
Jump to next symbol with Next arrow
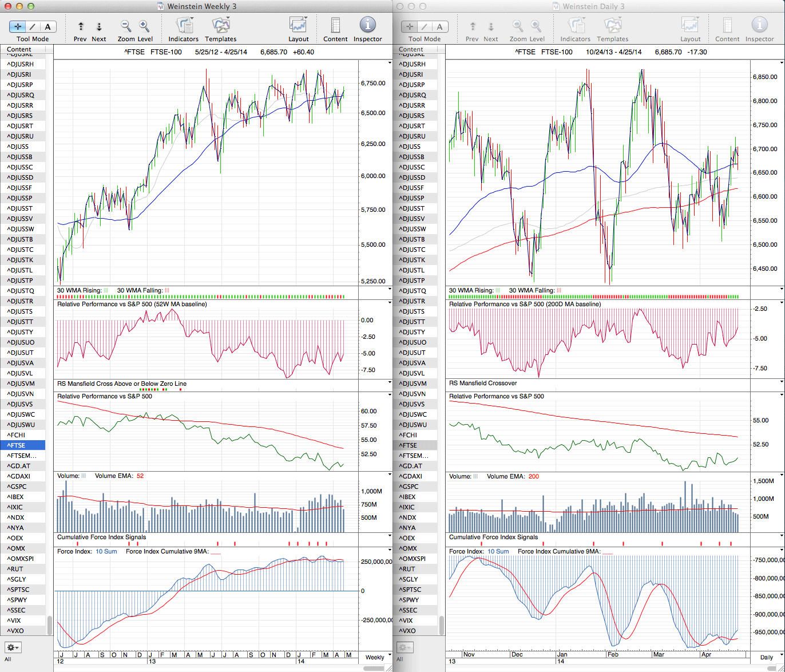(99, 26)
